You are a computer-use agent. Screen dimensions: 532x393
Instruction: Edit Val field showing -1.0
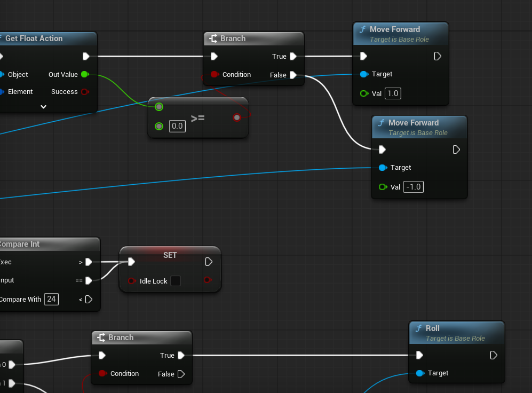point(413,187)
